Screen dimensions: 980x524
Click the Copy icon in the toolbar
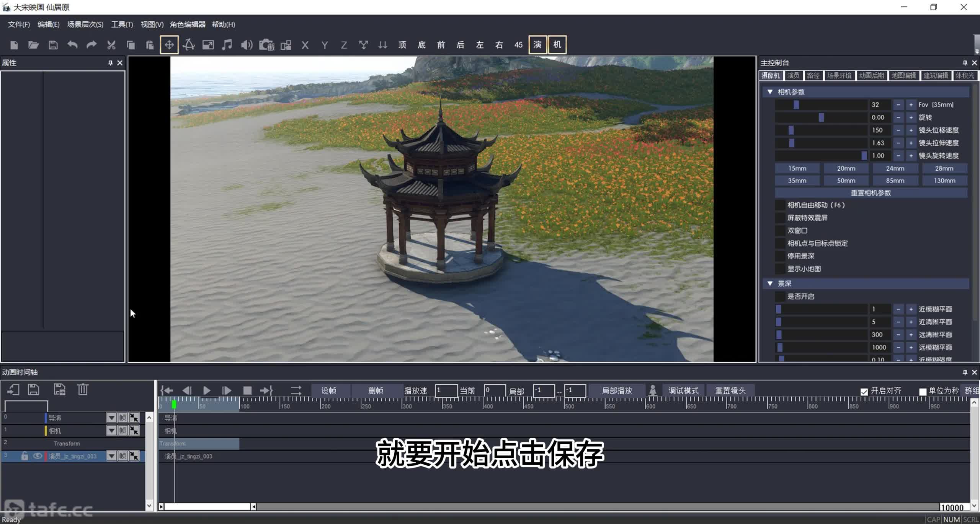coord(131,45)
